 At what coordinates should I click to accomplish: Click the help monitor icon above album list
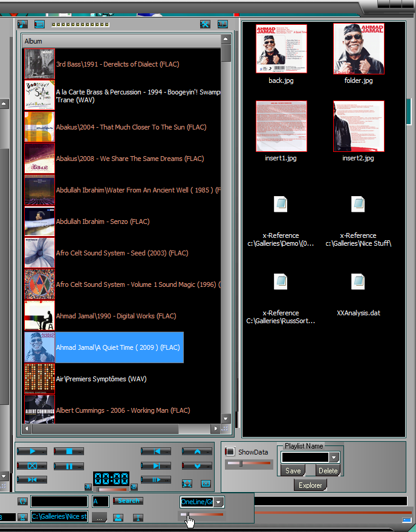coord(223,24)
